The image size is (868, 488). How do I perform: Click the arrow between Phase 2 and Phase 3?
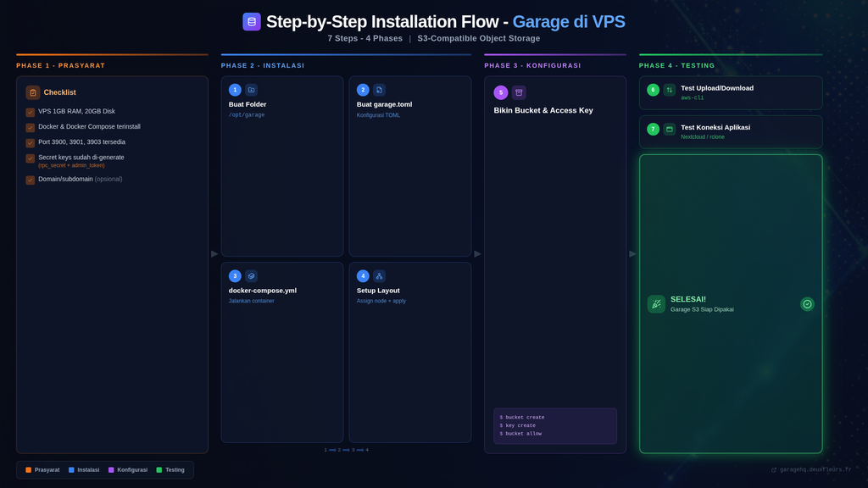point(477,254)
